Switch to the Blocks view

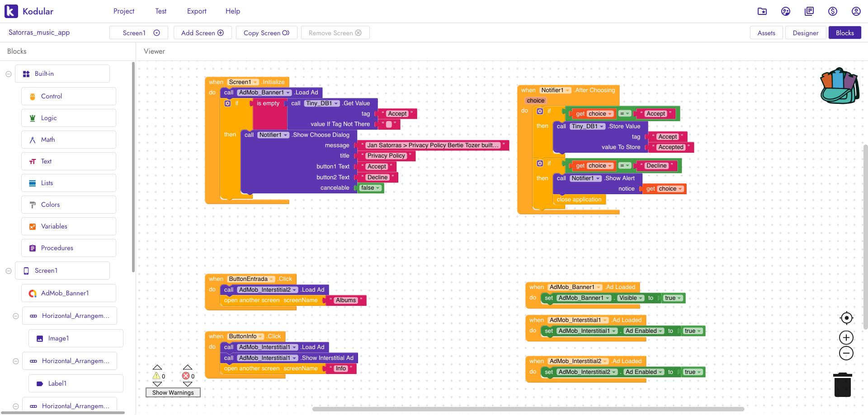(845, 33)
